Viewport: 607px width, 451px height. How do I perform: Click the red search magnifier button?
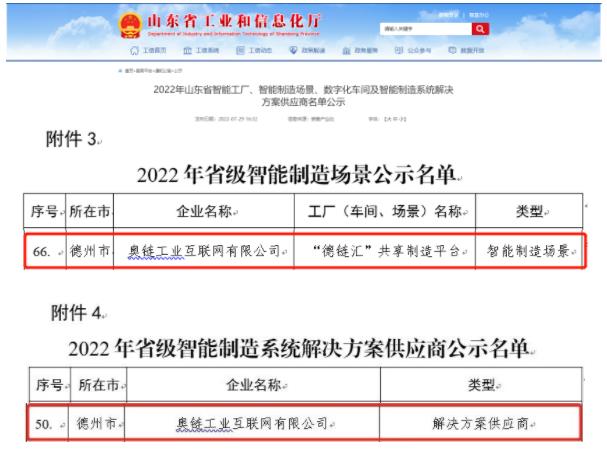pos(480,29)
